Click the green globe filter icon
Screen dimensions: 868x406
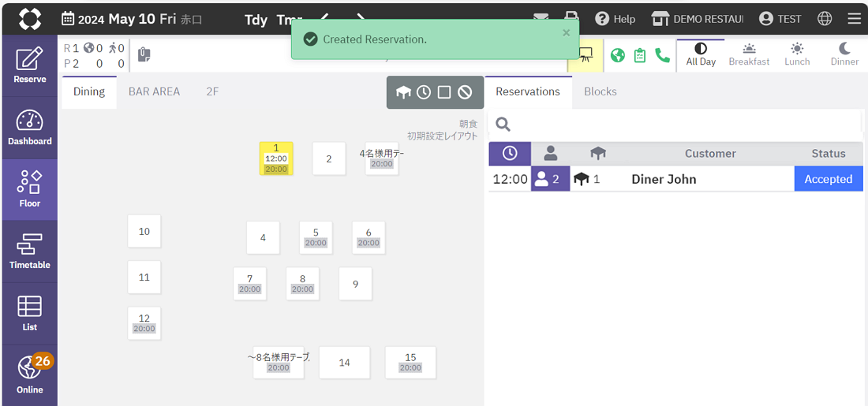pyautogui.click(x=618, y=55)
